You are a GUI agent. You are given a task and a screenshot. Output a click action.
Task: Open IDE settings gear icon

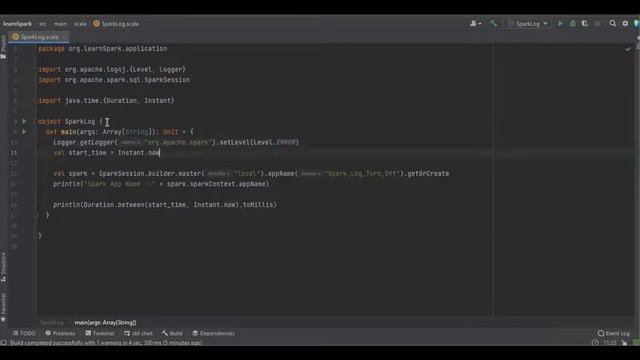[625, 24]
